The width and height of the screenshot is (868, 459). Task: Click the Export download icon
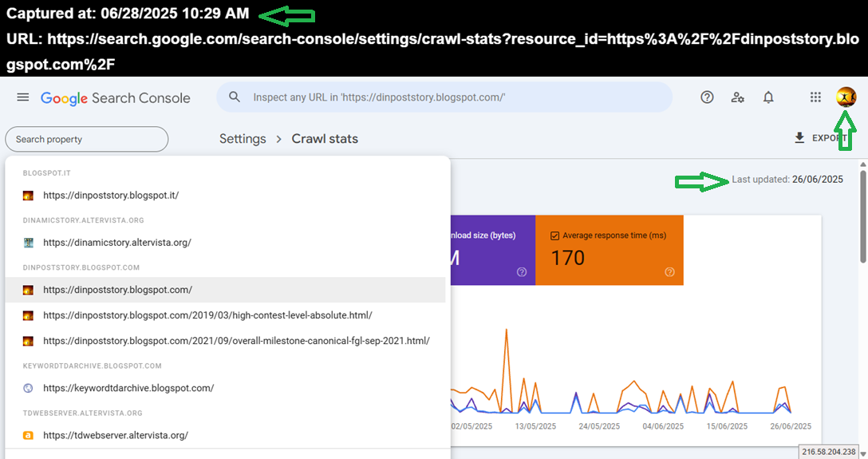[x=799, y=138]
